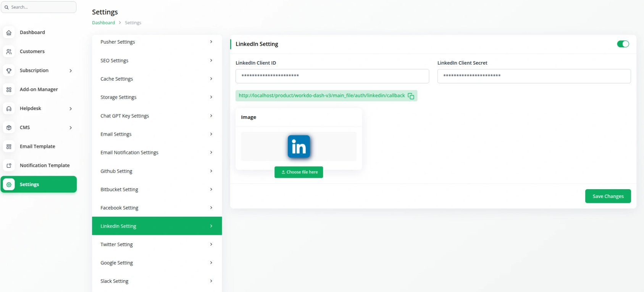The width and height of the screenshot is (644, 292).
Task: Copy the LinkedIn callback URL with copy icon
Action: point(411,96)
